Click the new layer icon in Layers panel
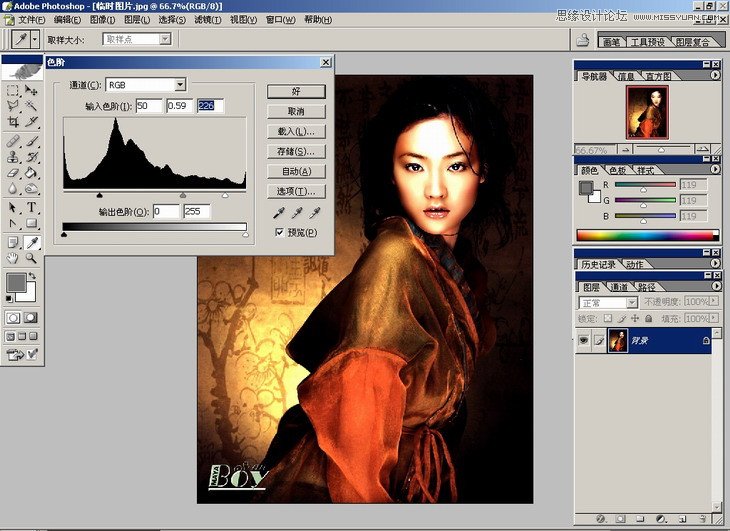730x531 pixels. click(682, 518)
